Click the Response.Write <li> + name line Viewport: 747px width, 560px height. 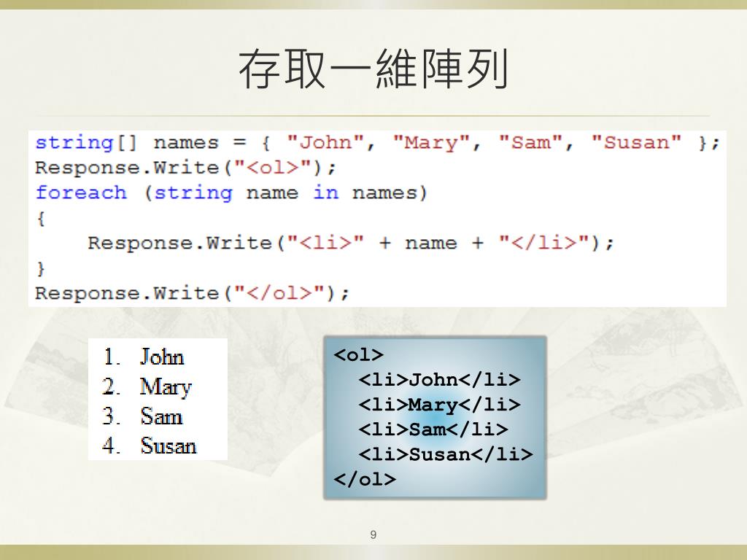tap(351, 243)
